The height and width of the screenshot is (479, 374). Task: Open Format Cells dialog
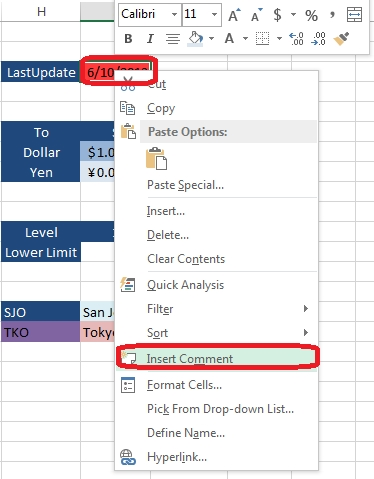[216, 385]
